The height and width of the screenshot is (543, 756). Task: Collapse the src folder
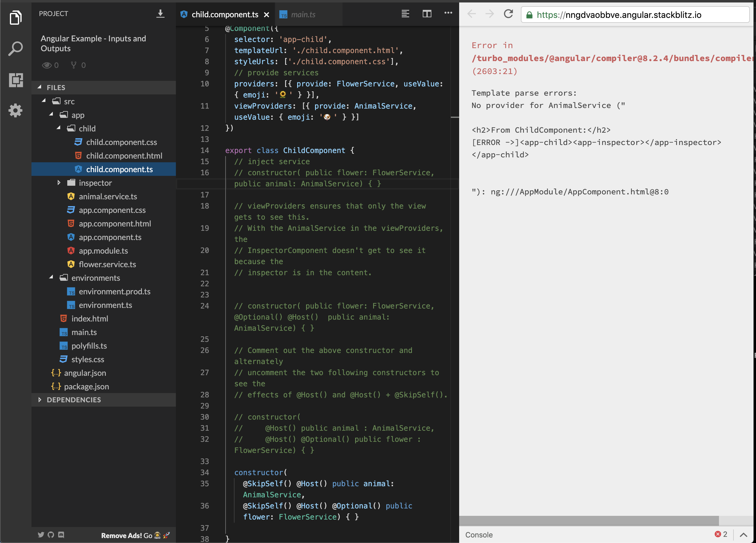click(x=43, y=101)
